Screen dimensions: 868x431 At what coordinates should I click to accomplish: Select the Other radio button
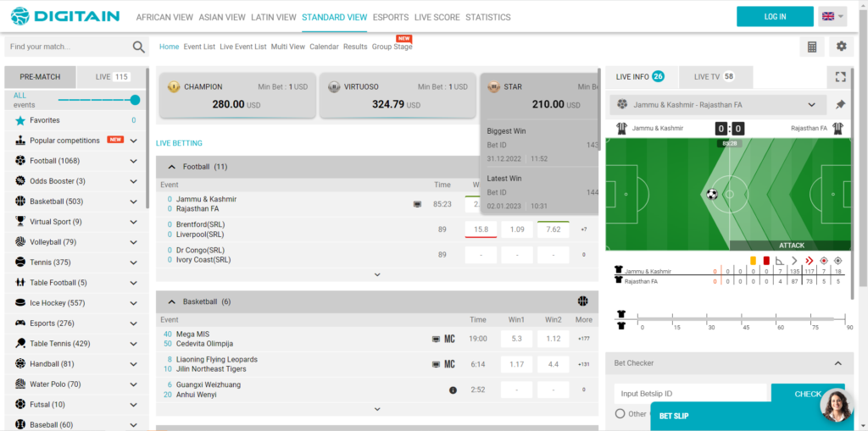tap(620, 414)
